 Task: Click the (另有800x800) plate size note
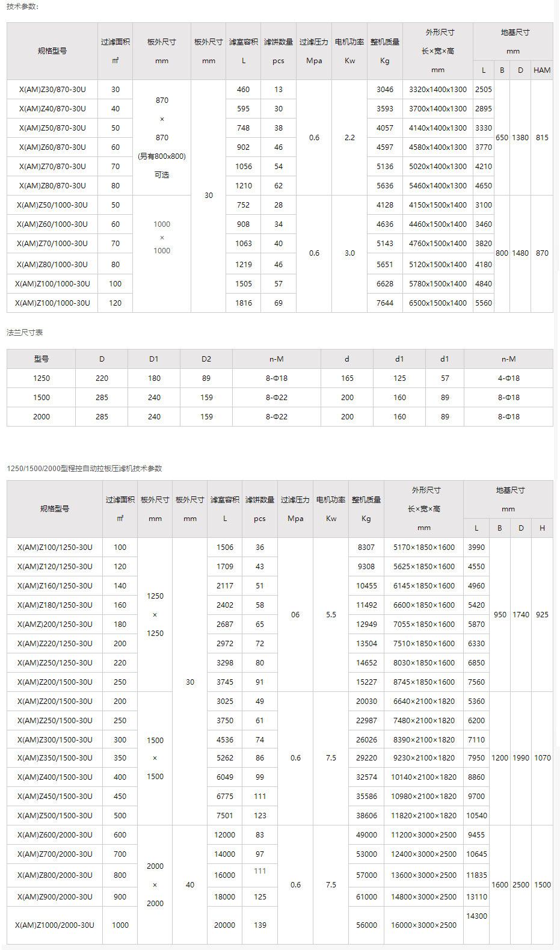click(x=162, y=156)
